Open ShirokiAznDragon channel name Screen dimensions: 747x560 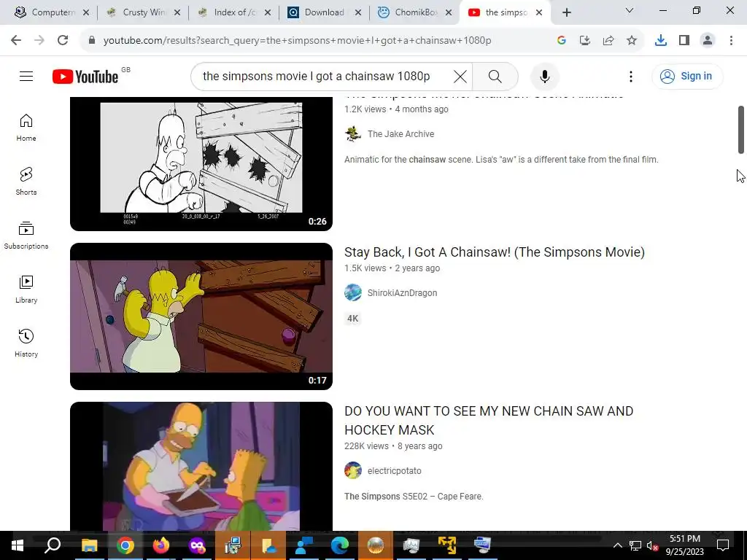(402, 293)
